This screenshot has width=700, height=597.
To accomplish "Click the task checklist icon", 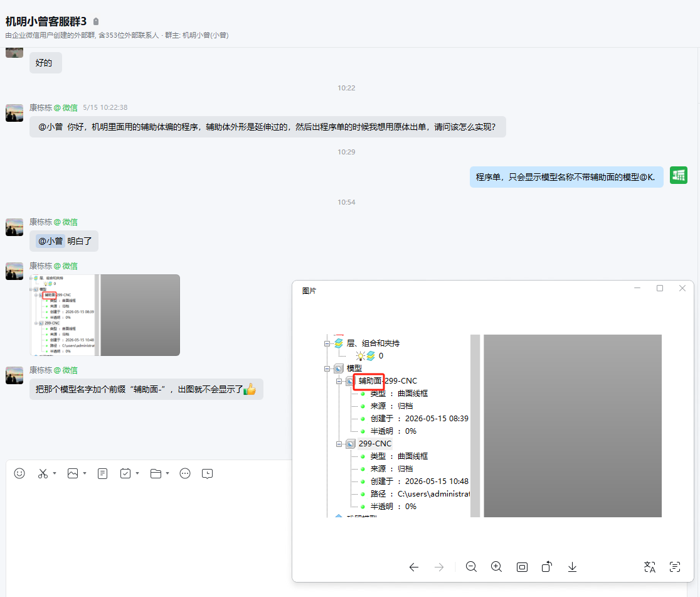I will tap(125, 473).
